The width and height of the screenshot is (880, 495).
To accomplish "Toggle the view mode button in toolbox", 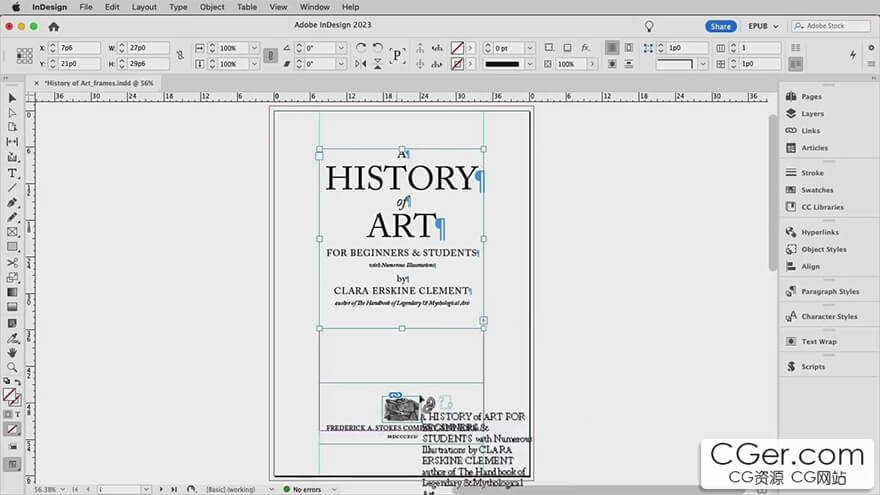I will point(12,464).
